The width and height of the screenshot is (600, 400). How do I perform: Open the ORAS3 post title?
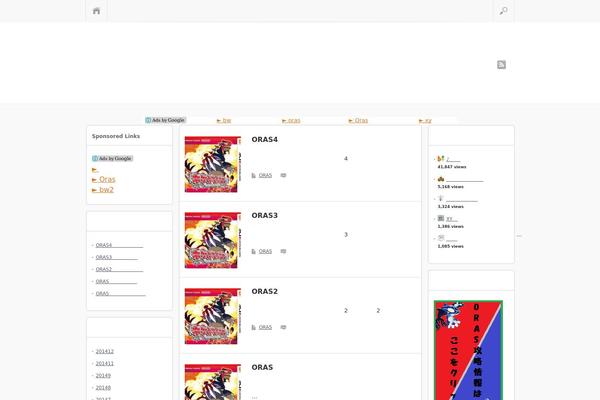tap(264, 216)
